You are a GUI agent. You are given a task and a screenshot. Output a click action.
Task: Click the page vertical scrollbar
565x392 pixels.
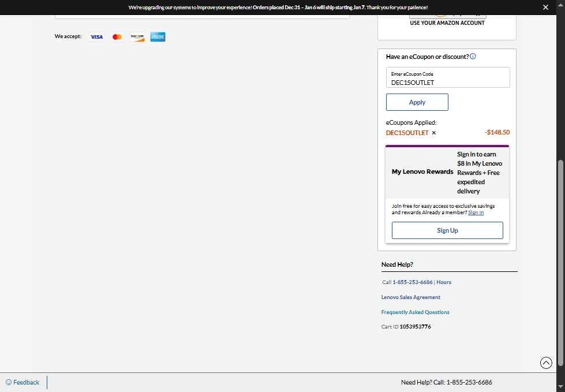click(560, 262)
